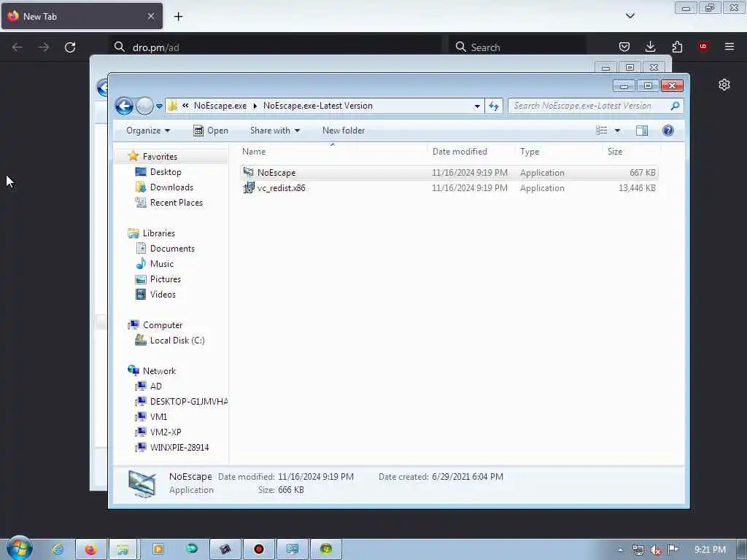This screenshot has width=747, height=560.
Task: Open the Documents library
Action: click(x=172, y=249)
